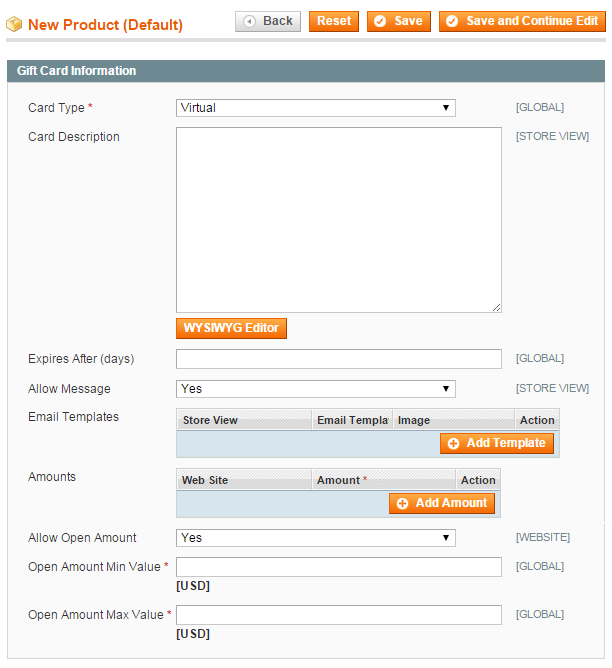
Task: Open the WYSIWYG Editor
Action: coord(231,328)
